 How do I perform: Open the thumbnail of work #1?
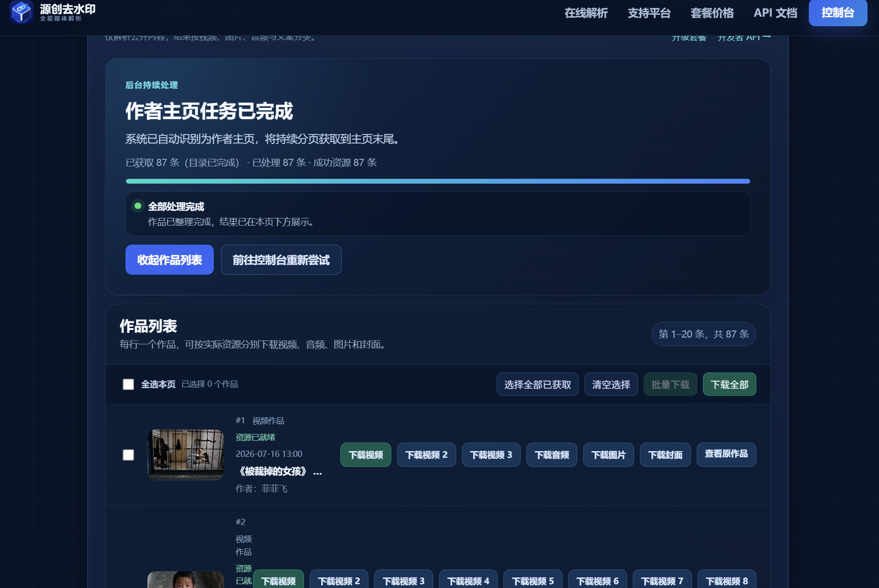point(186,454)
